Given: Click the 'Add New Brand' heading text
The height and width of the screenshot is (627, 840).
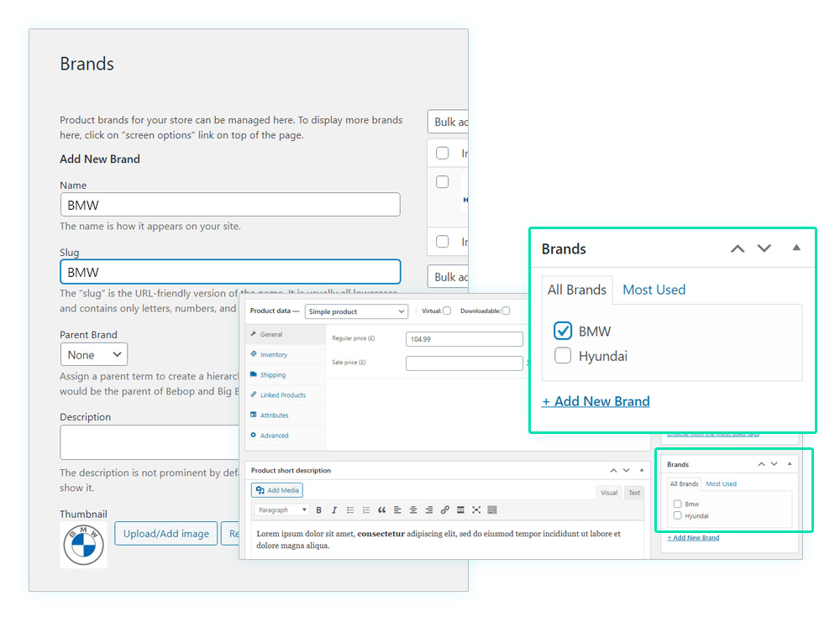Looking at the screenshot, I should coord(100,159).
